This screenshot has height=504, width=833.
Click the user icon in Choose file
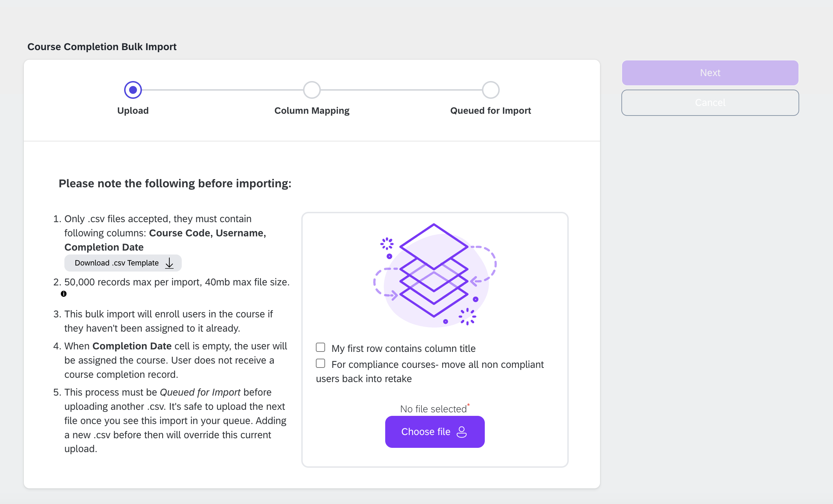[x=461, y=432]
